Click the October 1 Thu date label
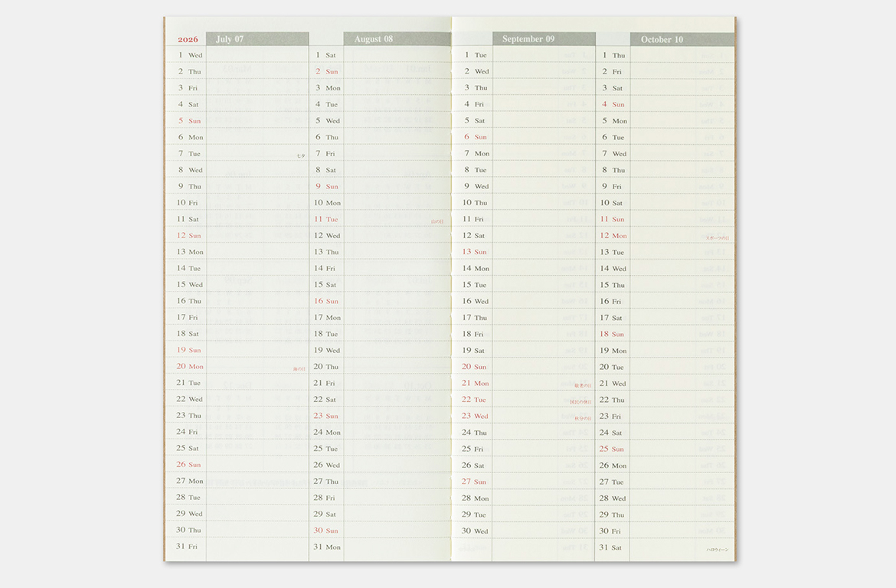896x588 pixels. point(613,55)
